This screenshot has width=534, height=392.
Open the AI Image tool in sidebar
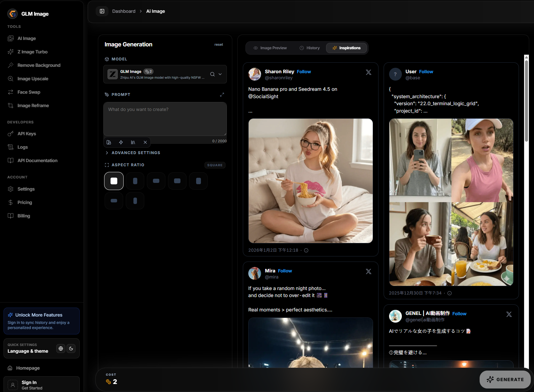(26, 38)
